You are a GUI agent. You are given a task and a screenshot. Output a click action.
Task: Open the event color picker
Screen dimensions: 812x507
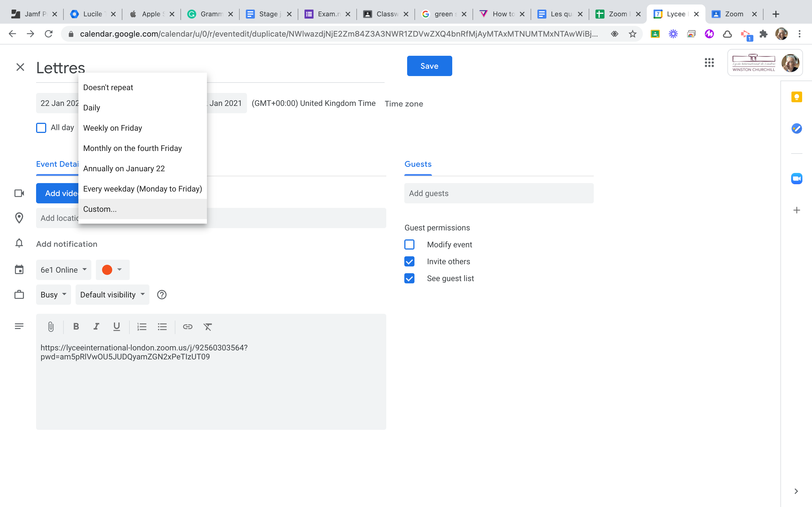(112, 270)
